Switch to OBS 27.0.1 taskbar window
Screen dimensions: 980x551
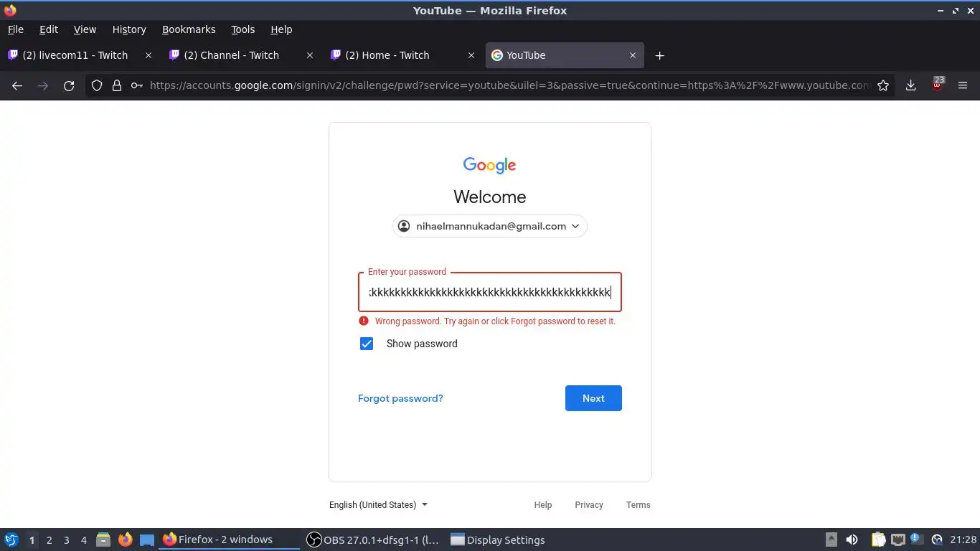click(x=373, y=540)
